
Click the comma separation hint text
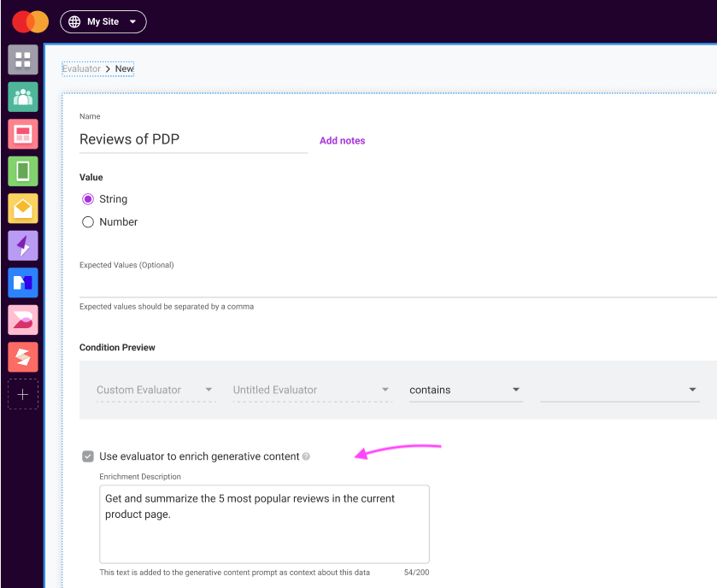167,307
